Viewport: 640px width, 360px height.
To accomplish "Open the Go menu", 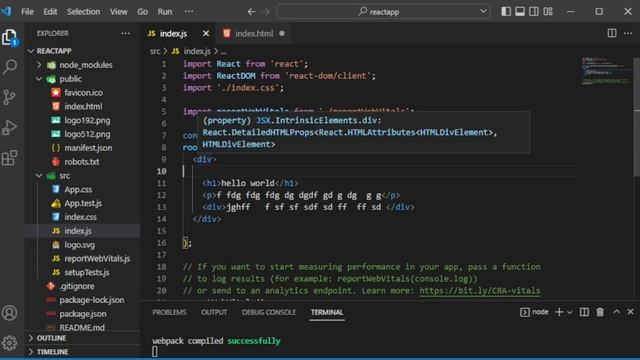I will click(x=142, y=11).
